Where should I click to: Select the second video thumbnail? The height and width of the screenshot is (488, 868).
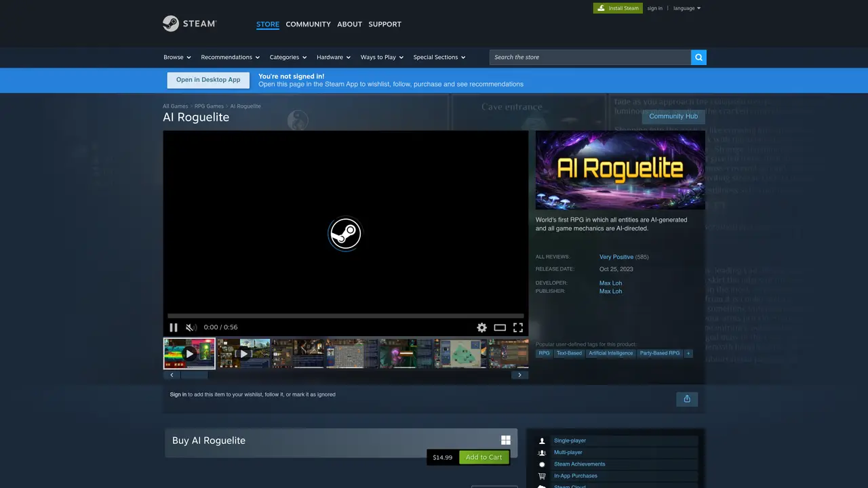pos(243,354)
